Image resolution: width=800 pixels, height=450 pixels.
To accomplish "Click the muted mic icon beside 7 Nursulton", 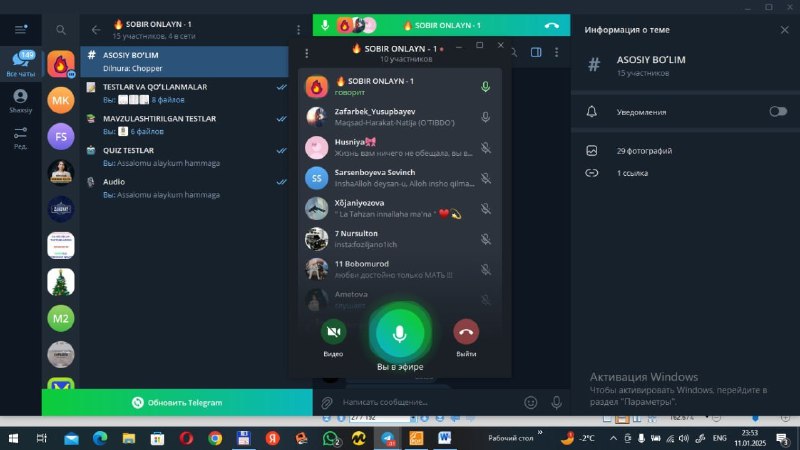I will (x=486, y=239).
